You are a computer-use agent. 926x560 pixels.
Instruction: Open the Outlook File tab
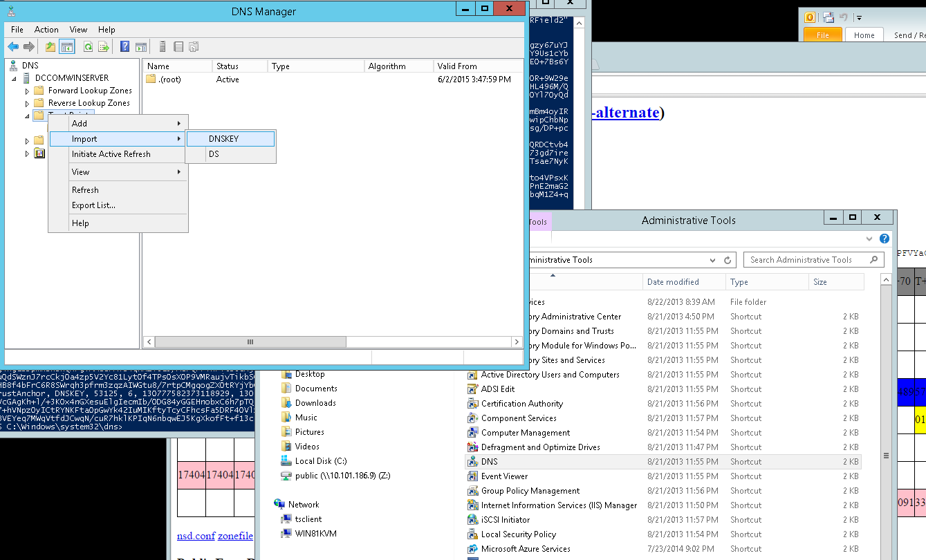pyautogui.click(x=822, y=35)
